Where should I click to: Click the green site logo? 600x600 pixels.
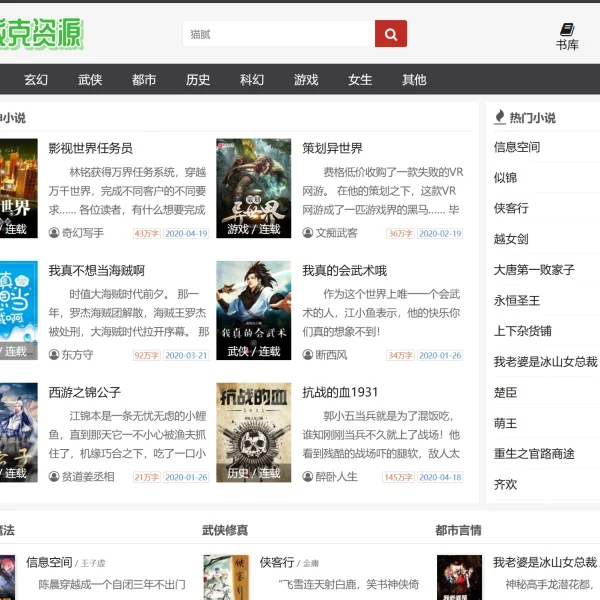tap(41, 34)
